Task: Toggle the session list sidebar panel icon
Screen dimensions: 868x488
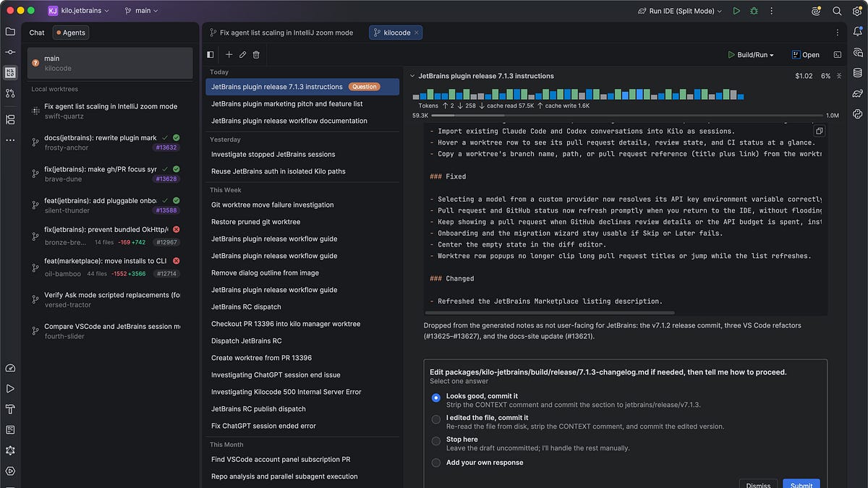Action: pyautogui.click(x=210, y=54)
